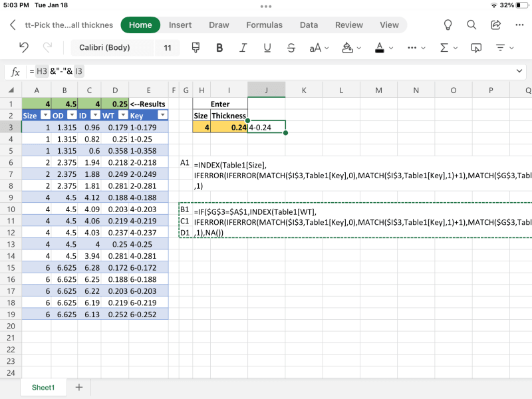Open the WT column filter dropdown
Viewport: 532px width, 399px height.
(x=123, y=115)
